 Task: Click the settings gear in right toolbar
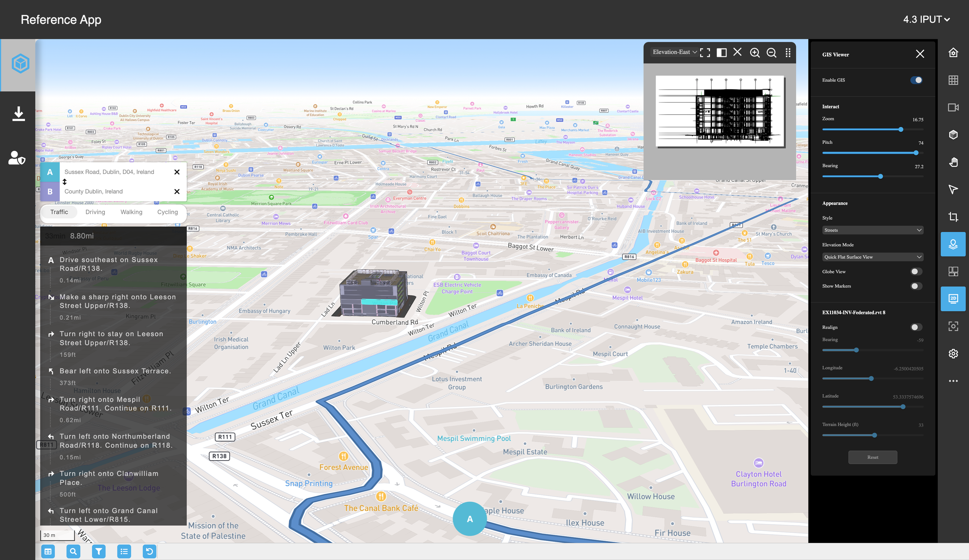952,353
